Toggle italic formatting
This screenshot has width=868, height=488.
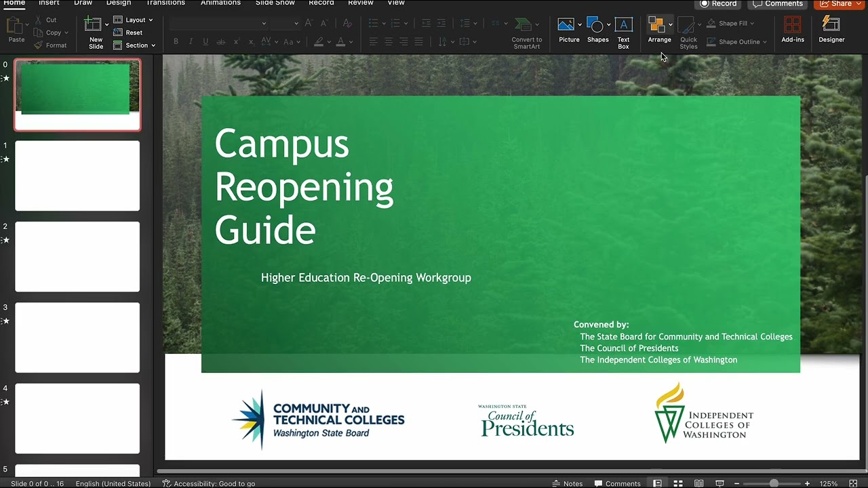[191, 42]
